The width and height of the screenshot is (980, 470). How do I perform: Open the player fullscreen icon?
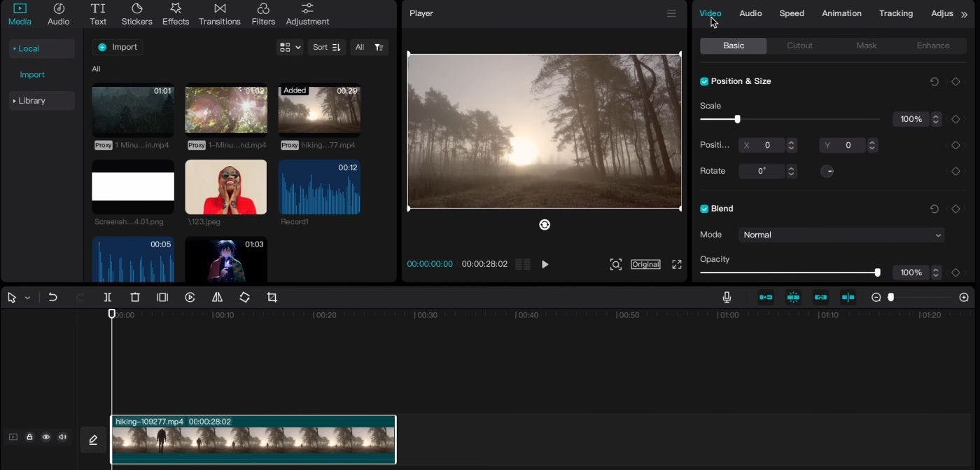(677, 264)
